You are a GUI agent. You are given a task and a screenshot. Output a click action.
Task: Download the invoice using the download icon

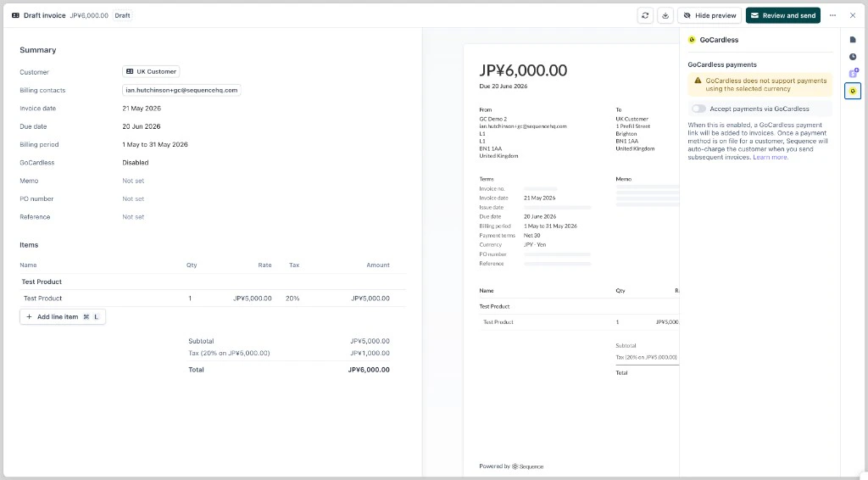tap(665, 15)
